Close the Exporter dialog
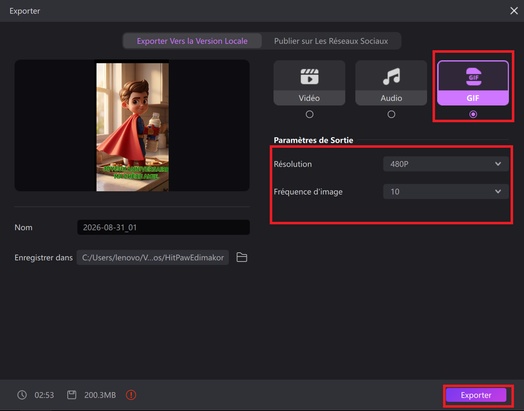Viewport: 524px width, 411px height. pyautogui.click(x=514, y=11)
